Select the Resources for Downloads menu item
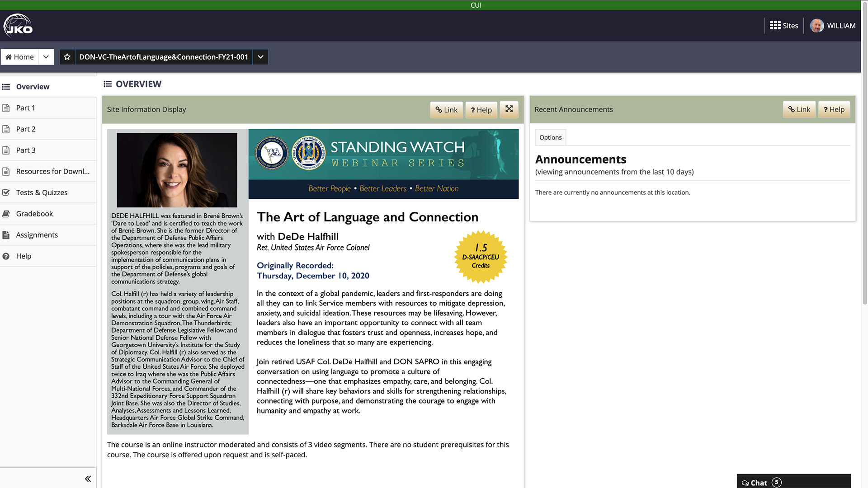 click(x=52, y=171)
